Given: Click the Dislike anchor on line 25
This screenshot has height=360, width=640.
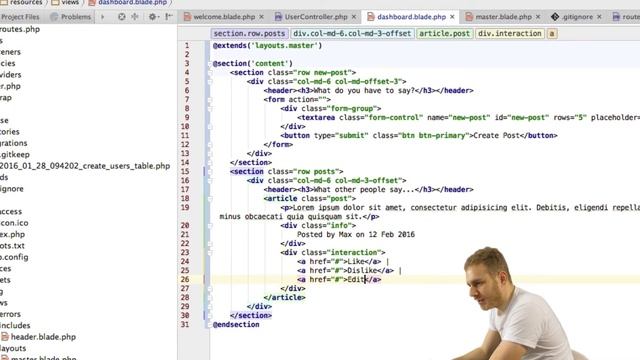Looking at the screenshot, I should click(345, 271).
